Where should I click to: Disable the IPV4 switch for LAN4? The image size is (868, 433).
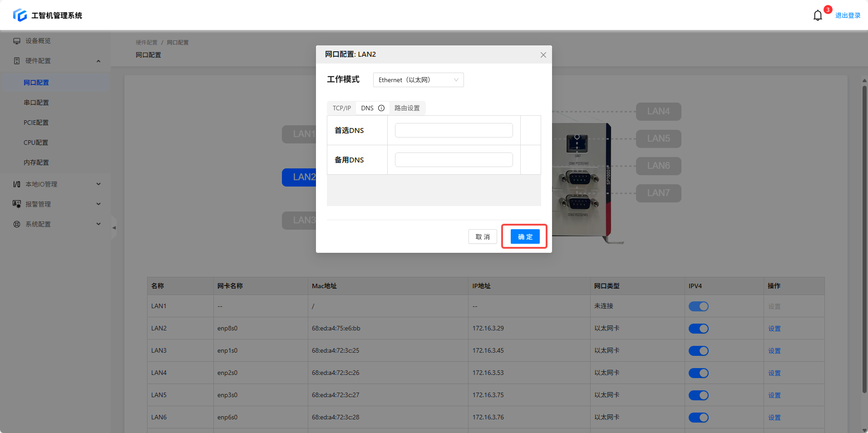pos(698,373)
